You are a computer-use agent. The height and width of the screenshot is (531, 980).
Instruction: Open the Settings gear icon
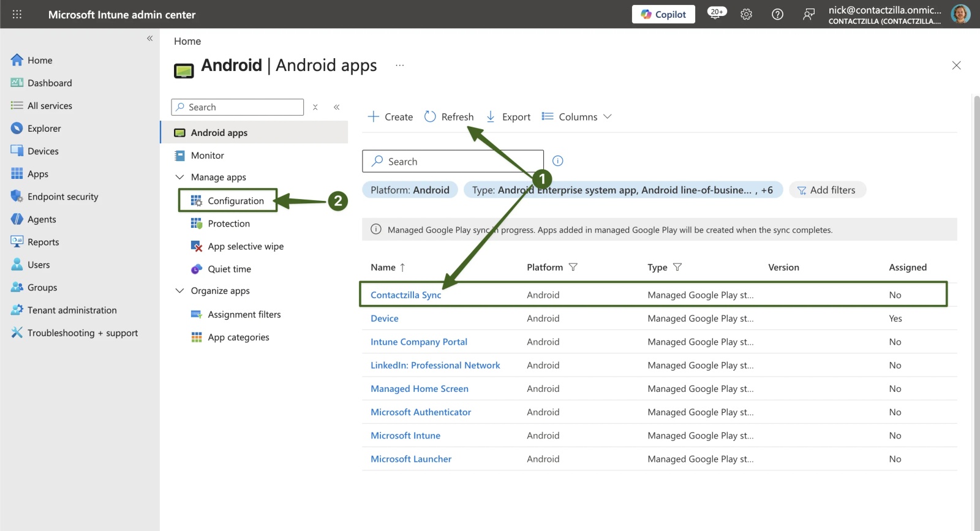click(x=746, y=14)
